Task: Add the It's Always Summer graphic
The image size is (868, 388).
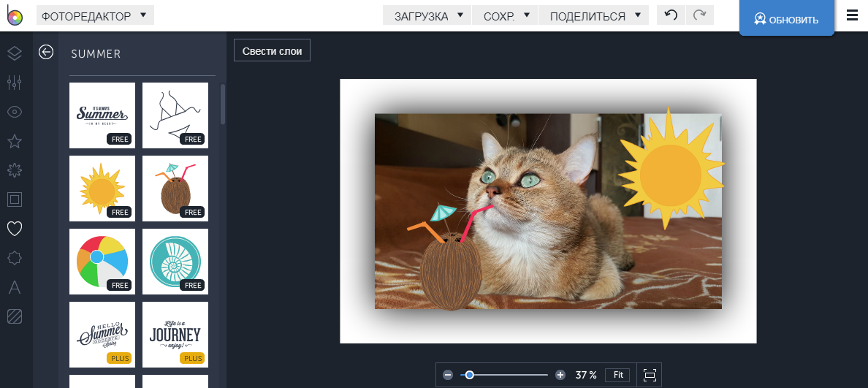Action: pyautogui.click(x=102, y=115)
